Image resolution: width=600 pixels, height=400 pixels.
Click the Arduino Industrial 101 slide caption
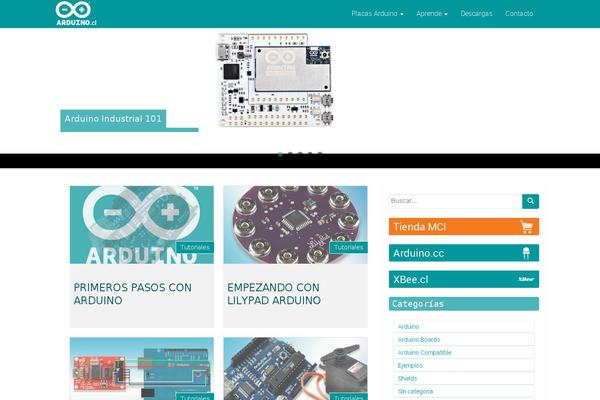tap(113, 119)
